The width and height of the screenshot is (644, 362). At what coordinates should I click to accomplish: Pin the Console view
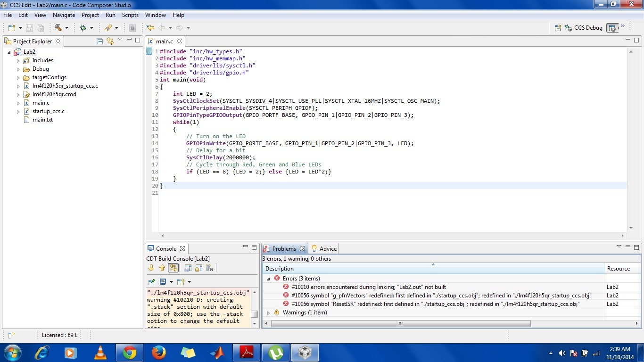tap(151, 282)
